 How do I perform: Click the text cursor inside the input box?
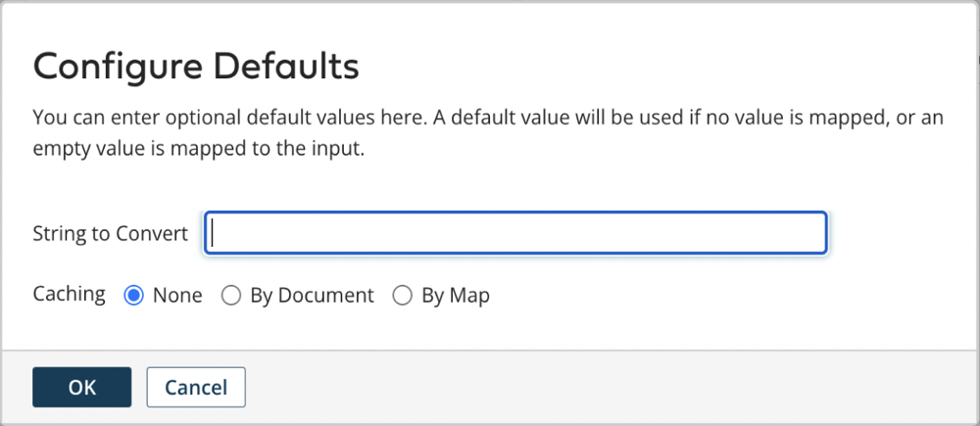(214, 234)
